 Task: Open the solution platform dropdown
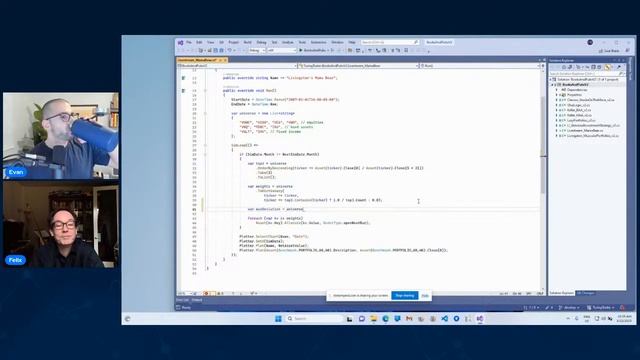[282, 50]
